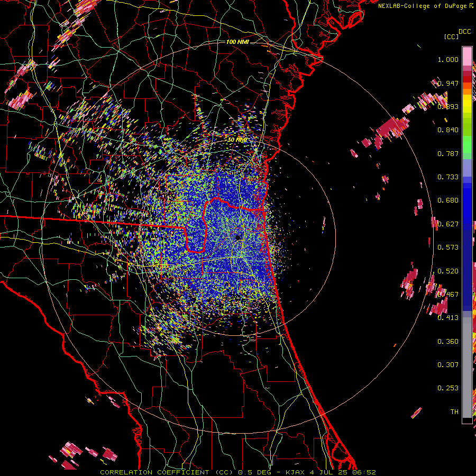
Task: Click the 0.733 color scale value
Action: [448, 177]
